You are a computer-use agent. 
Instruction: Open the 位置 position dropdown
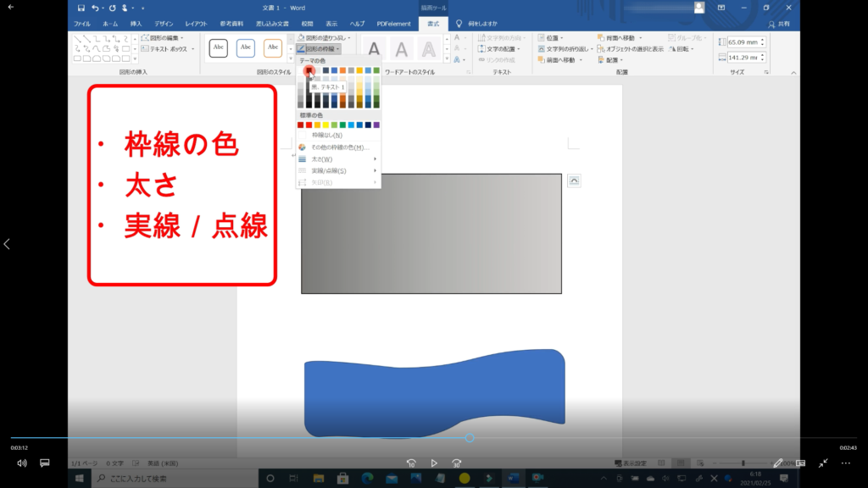555,38
